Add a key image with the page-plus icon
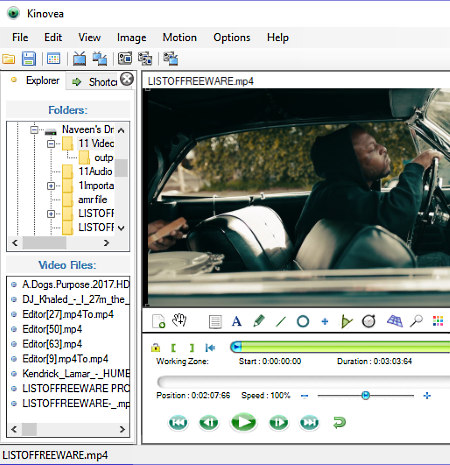Image resolution: width=450 pixels, height=465 pixels. (x=158, y=321)
